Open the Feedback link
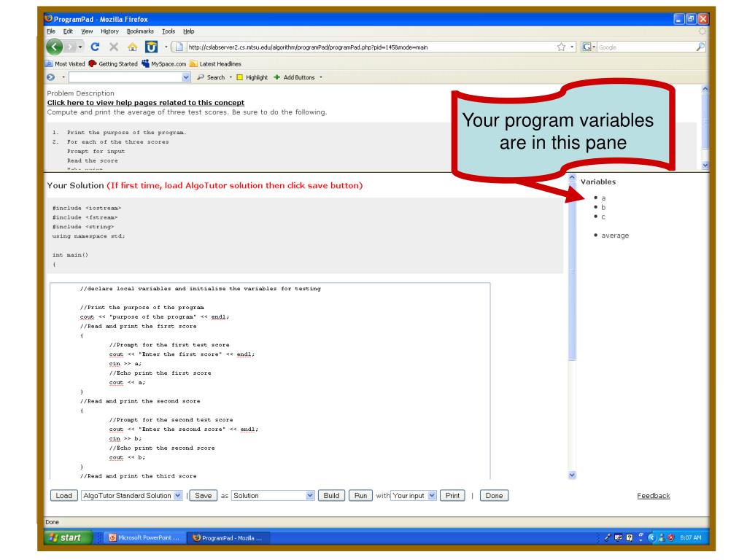 (653, 496)
